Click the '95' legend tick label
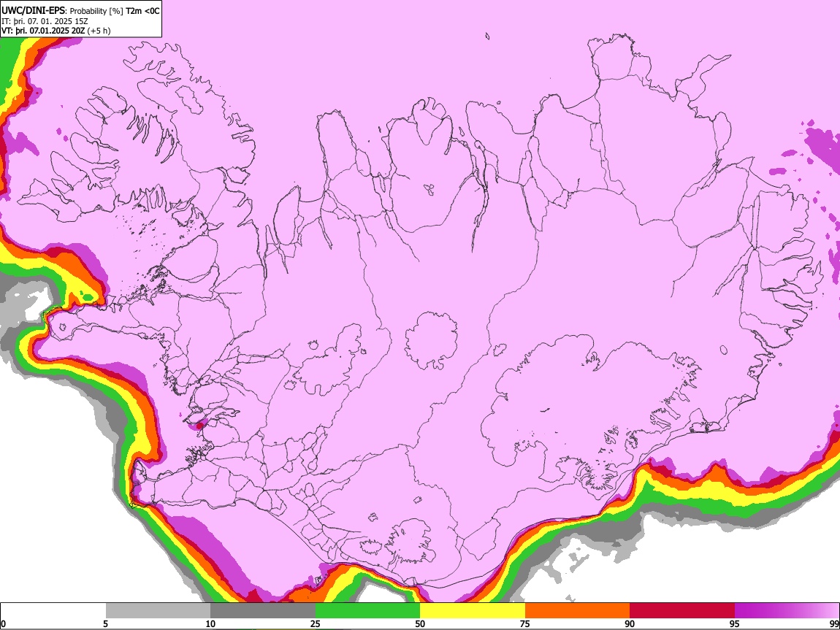 [x=735, y=623]
